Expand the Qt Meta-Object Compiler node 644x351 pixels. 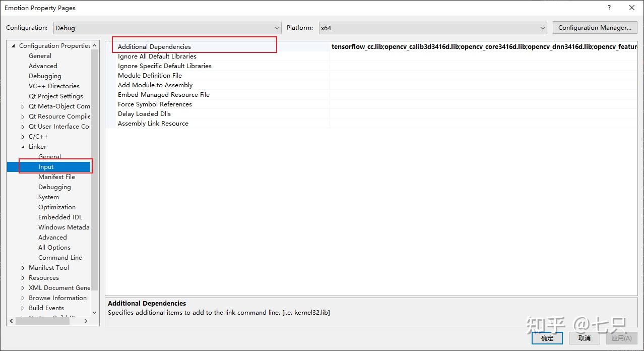22,106
